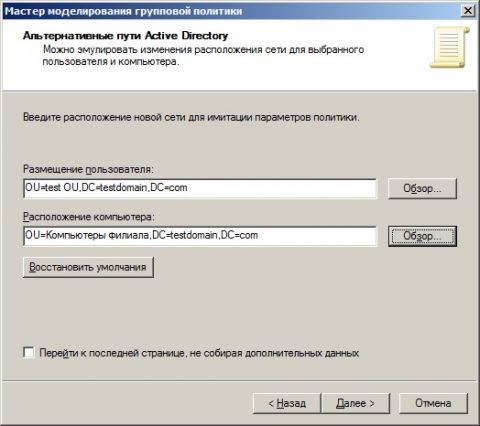Click Восстановить умолчания button
Viewport: 480px width, 426px height.
[88, 267]
